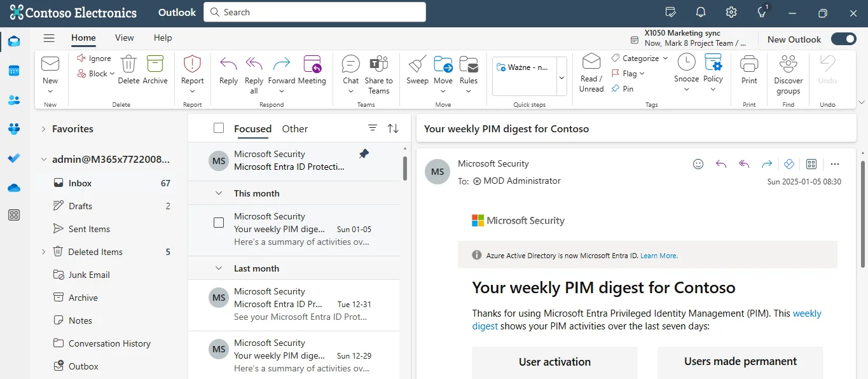
Task: Check the box beside the Sun 01-05 PIM digest email
Action: [x=219, y=223]
